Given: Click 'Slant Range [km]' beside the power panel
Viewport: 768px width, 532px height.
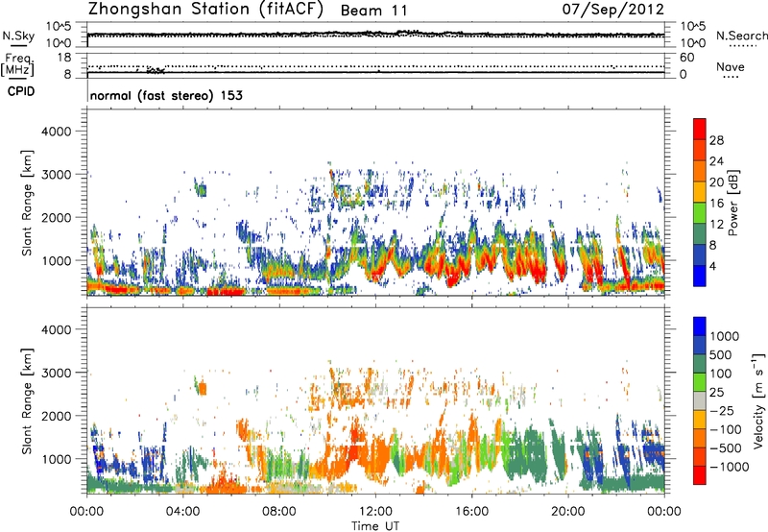Looking at the screenshot, I should 27,203.
